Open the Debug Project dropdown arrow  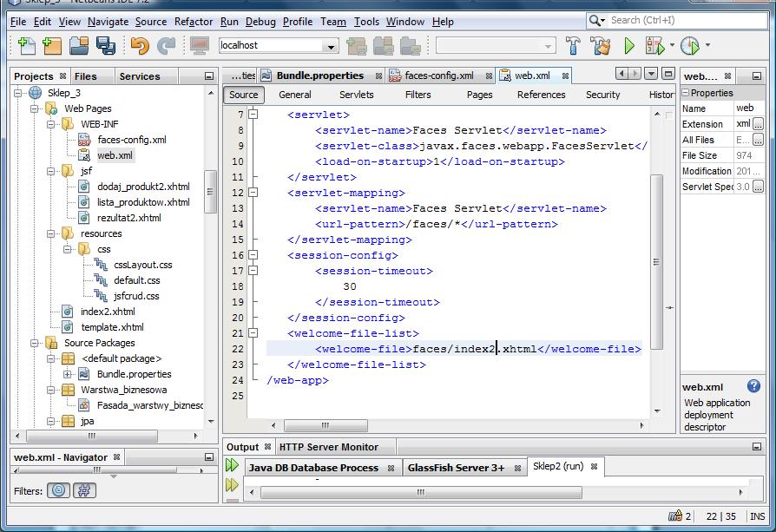[x=672, y=45]
